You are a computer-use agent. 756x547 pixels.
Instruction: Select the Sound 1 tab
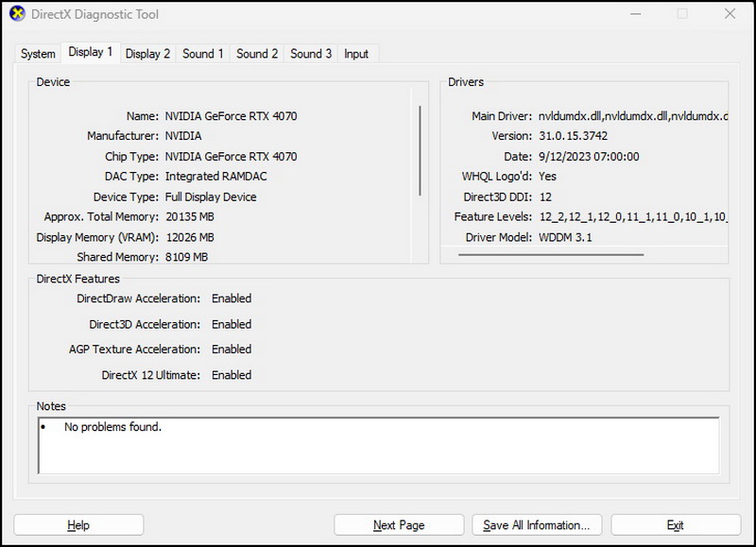pos(202,54)
